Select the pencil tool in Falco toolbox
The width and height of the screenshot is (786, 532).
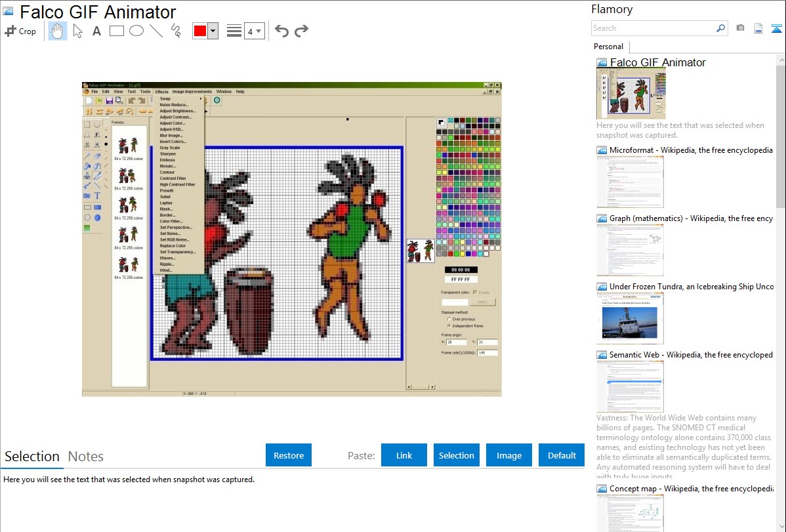coord(97,176)
